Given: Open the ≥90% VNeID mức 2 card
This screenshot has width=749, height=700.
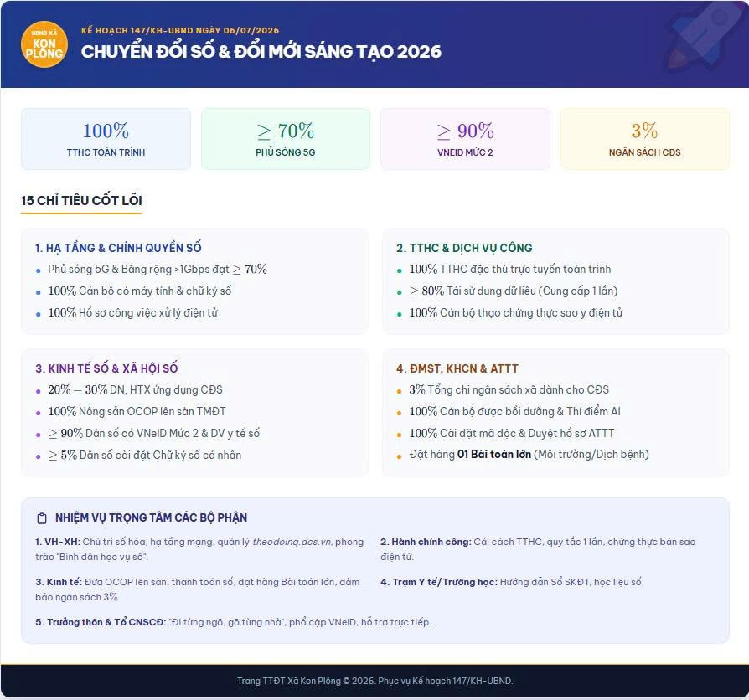Looking at the screenshot, I should (x=465, y=139).
